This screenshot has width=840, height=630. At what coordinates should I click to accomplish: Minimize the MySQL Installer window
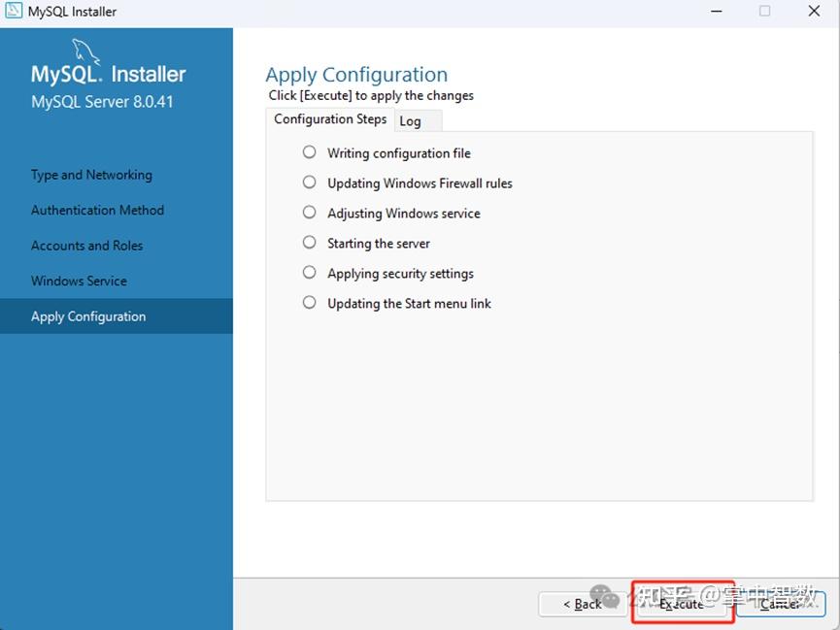point(717,12)
